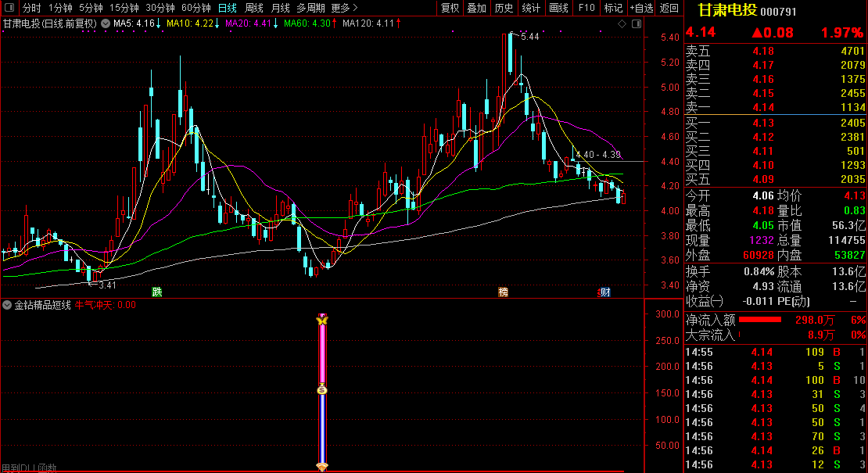
Task: Click the diamond icon above the chart
Action: (x=622, y=24)
